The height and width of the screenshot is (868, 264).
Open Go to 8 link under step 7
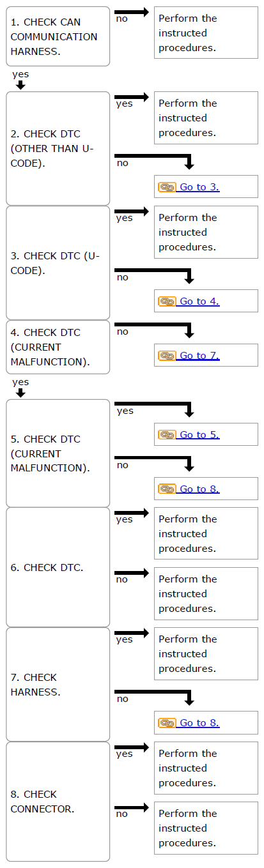pos(199,723)
